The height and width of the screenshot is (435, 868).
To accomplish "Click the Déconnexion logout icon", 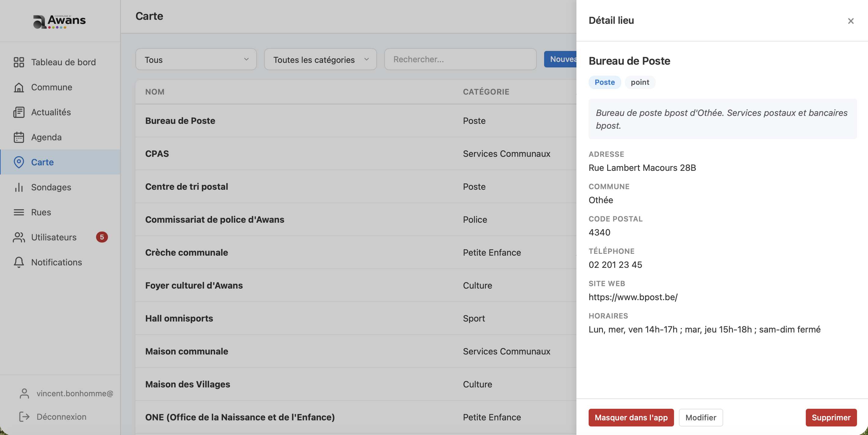I will 24,417.
